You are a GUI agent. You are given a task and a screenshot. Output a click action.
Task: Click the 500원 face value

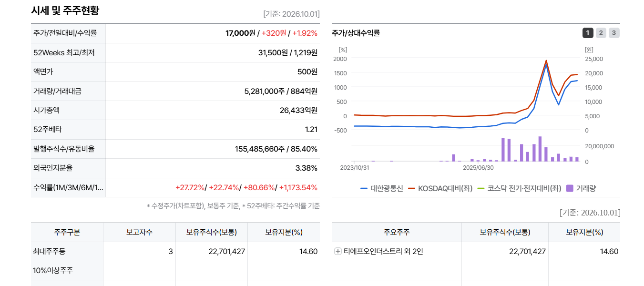[x=307, y=71]
